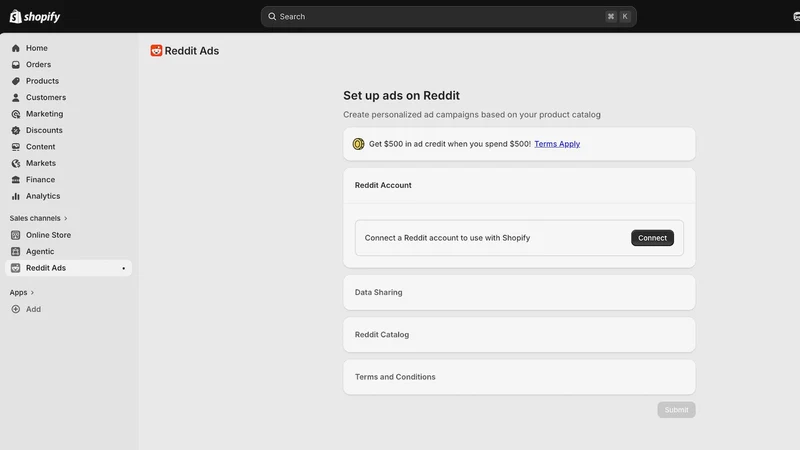Click the Connect button
800x450 pixels.
pos(652,238)
